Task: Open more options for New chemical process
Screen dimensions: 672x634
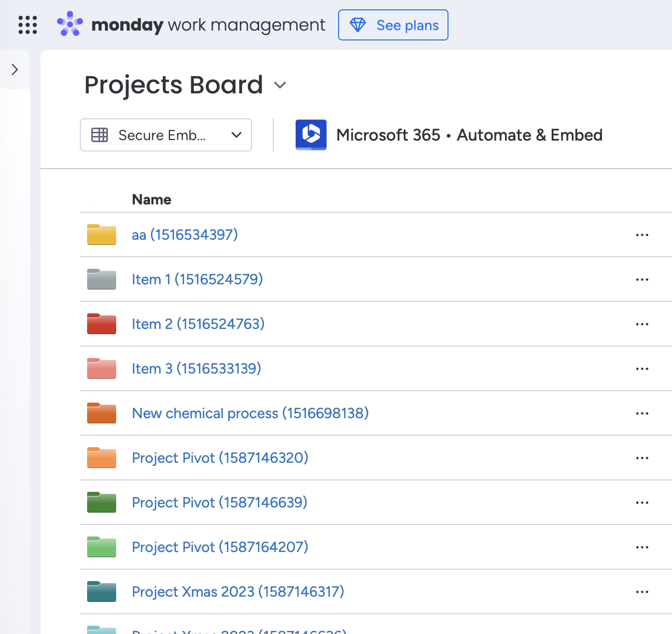Action: click(642, 414)
